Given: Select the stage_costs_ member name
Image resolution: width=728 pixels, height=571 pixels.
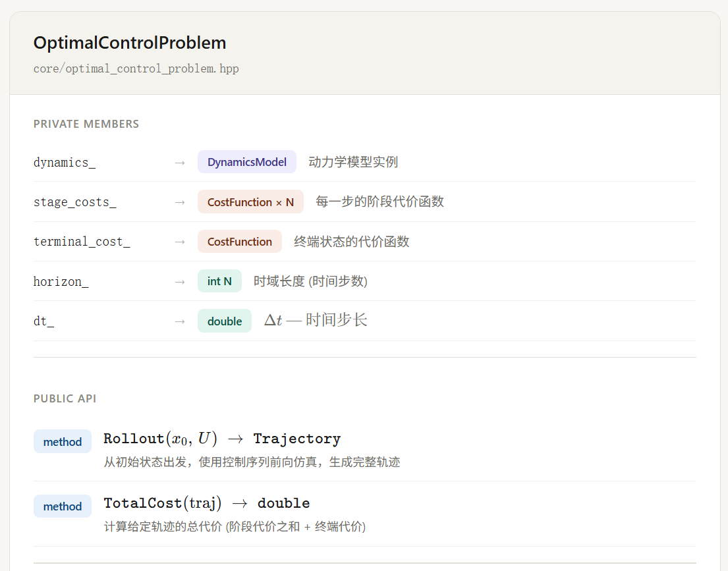Looking at the screenshot, I should pyautogui.click(x=74, y=202).
